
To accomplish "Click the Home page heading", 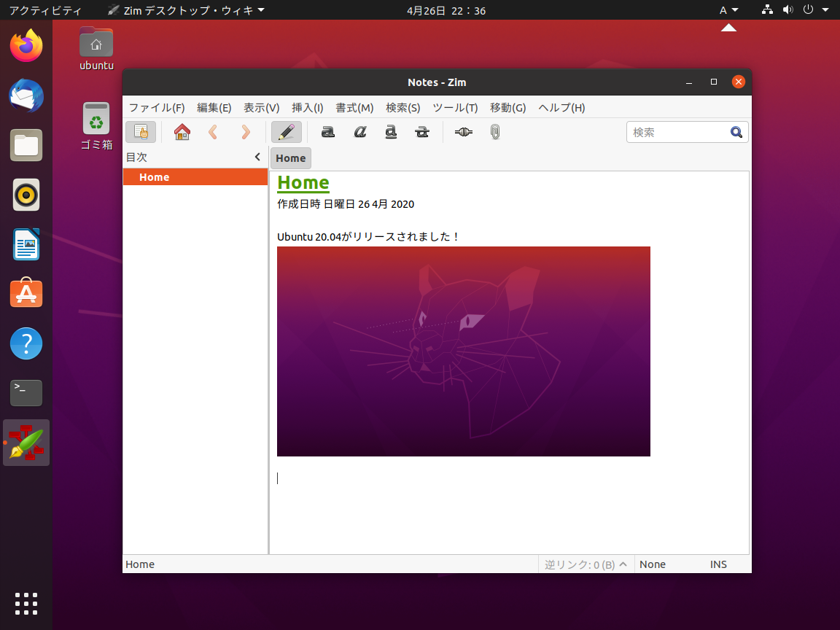I will pyautogui.click(x=303, y=183).
